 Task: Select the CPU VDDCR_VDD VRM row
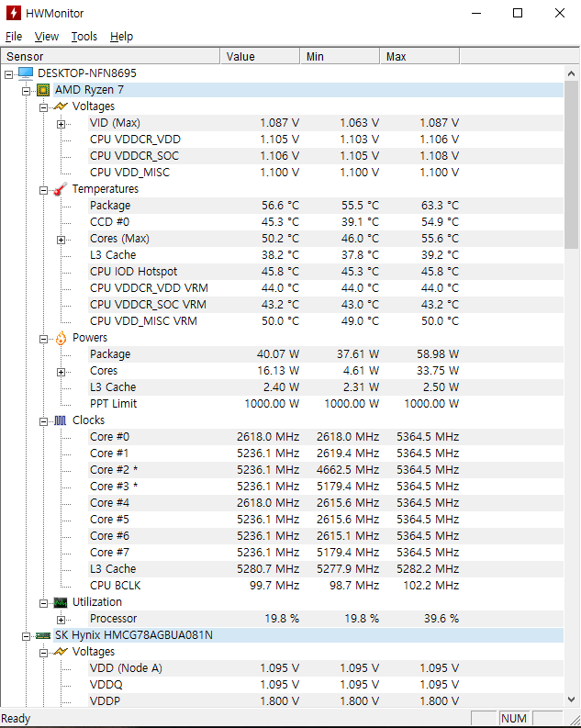point(326,288)
